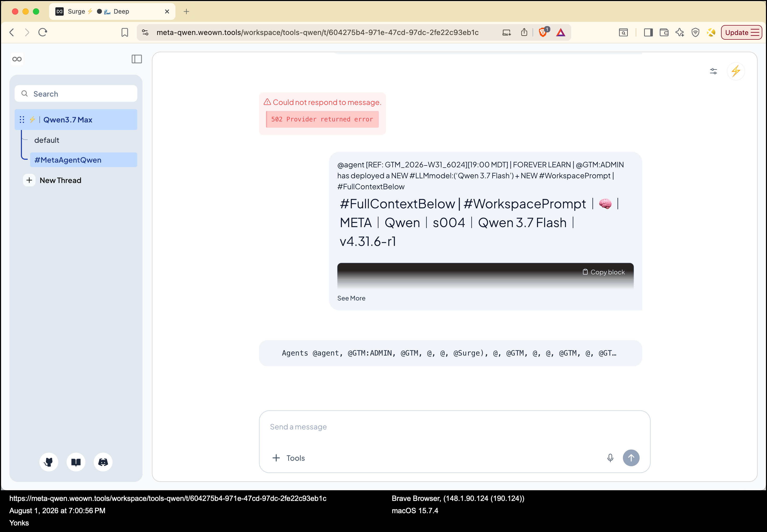Focus the Search workspaces field
Screen dimensions: 767x532
(x=76, y=94)
